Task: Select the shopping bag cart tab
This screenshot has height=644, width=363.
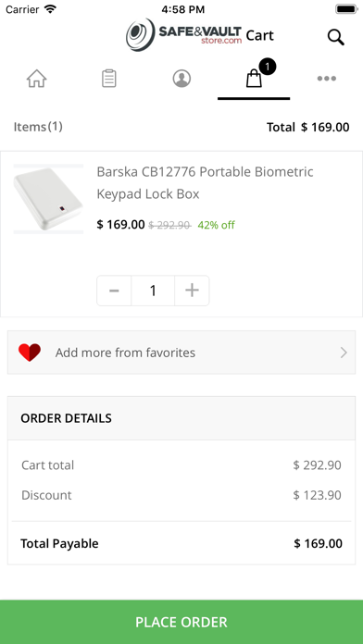Action: 254,79
